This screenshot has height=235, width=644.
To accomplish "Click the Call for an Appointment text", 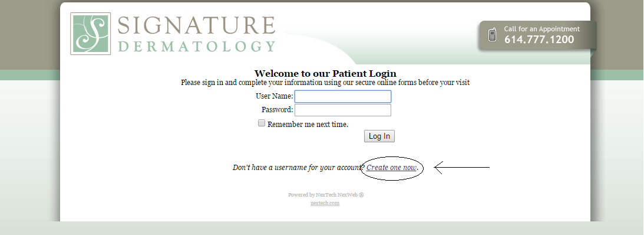I will (541, 29).
